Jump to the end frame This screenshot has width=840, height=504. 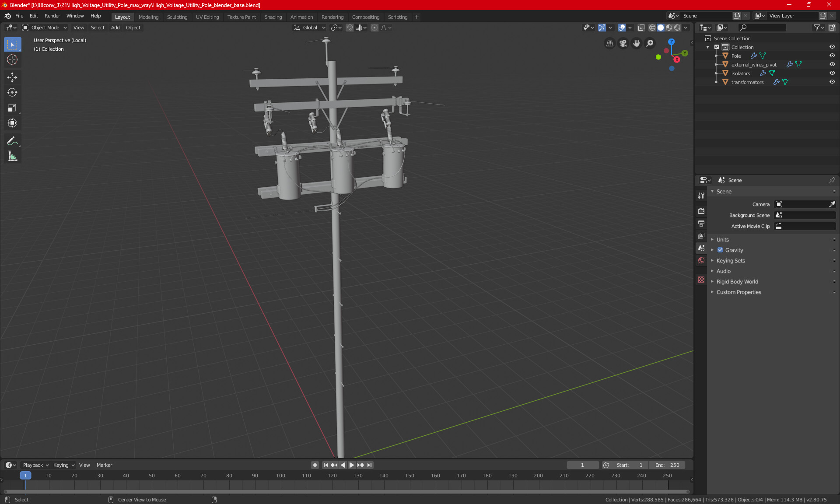[370, 465]
